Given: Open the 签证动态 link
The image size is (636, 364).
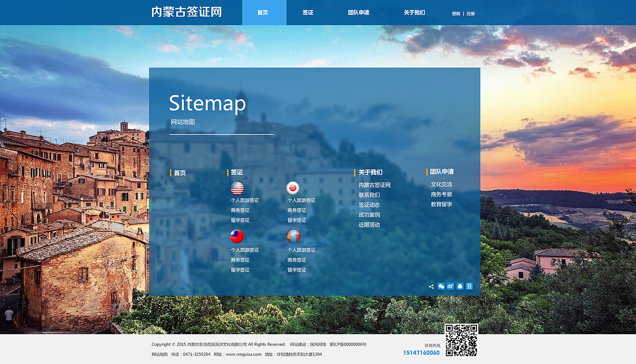Looking at the screenshot, I should click(369, 205).
